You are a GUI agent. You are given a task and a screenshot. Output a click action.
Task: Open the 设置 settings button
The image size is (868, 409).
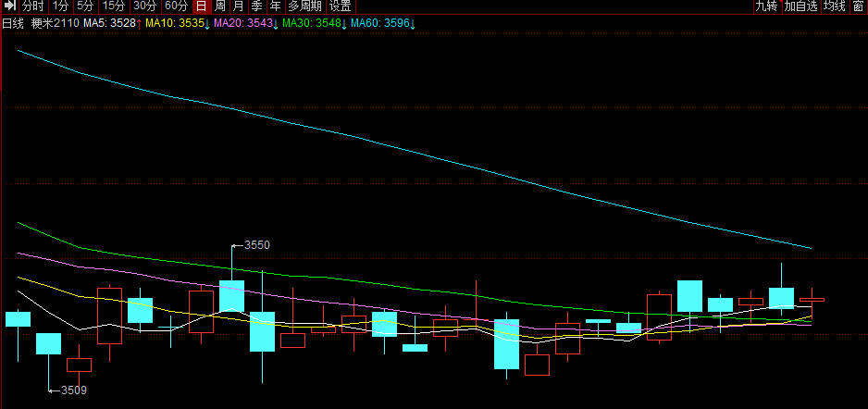point(341,6)
